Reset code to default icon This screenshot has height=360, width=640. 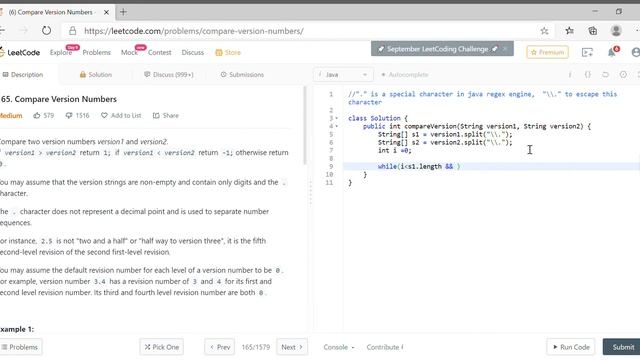point(605,75)
